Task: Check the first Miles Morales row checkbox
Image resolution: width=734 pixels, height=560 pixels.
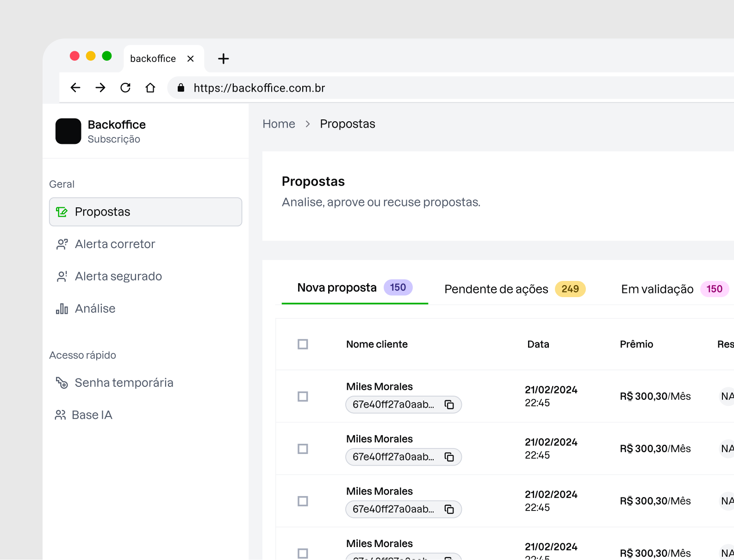Action: (303, 397)
